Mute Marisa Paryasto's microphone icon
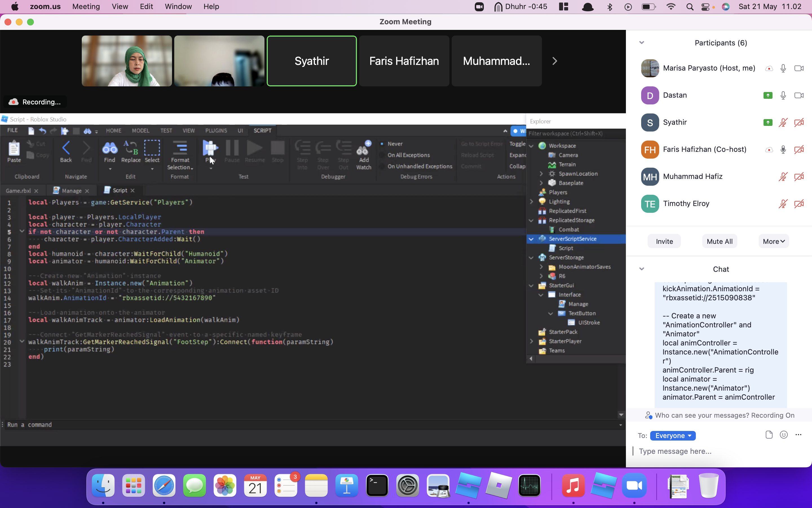The height and width of the screenshot is (508, 812). pos(783,68)
